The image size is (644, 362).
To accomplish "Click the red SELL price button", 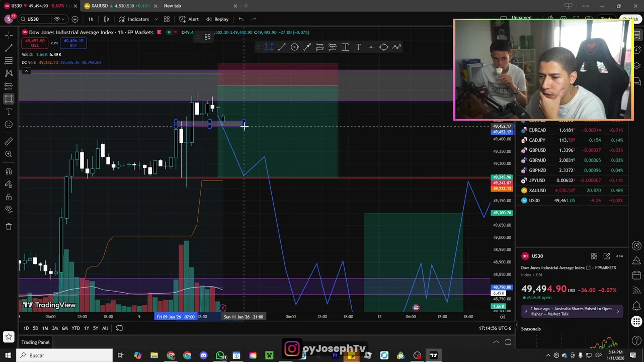I will (x=35, y=43).
